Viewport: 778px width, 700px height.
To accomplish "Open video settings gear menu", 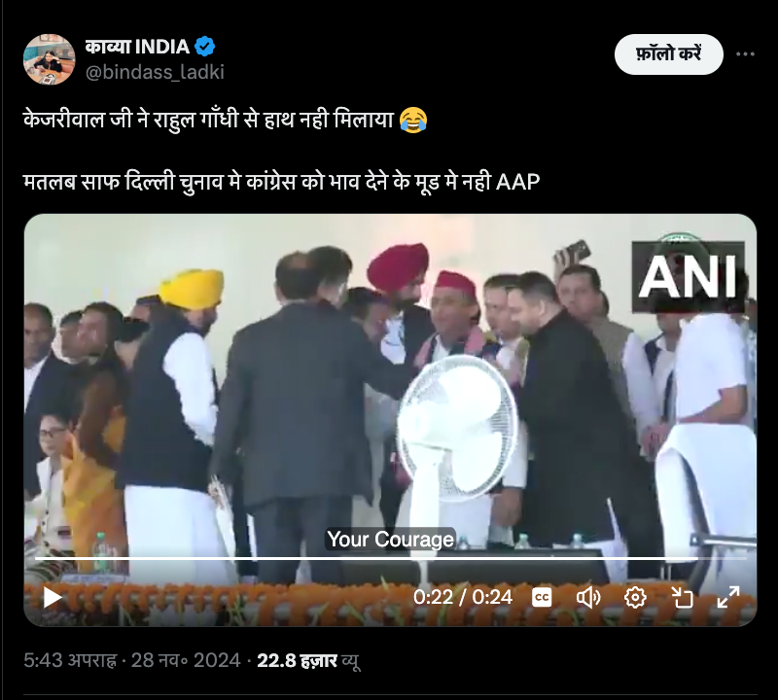I will tap(635, 597).
